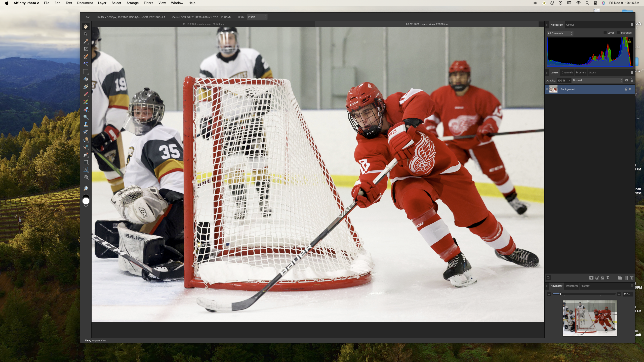Select the Undo Brush tool
Viewport: 644px width, 362px height.
(86, 132)
